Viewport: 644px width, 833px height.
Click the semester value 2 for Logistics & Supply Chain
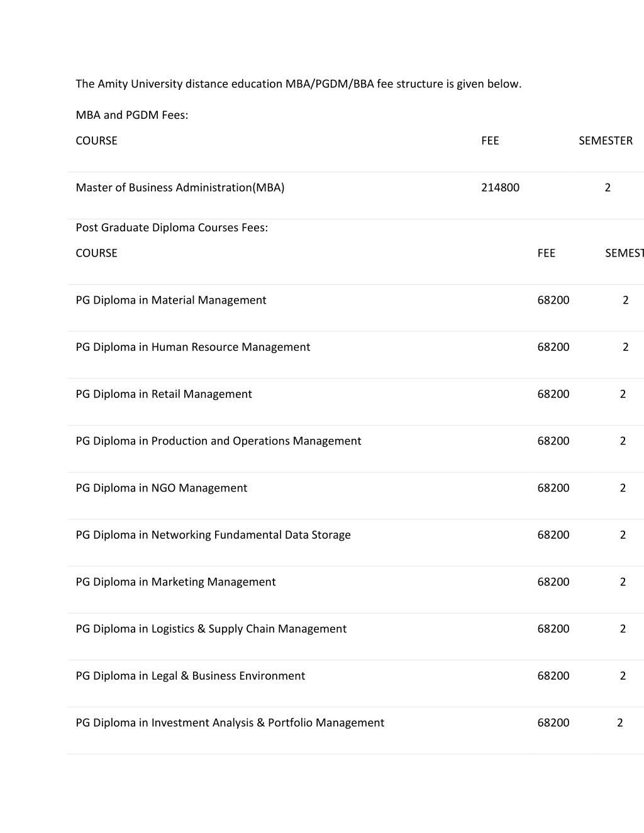tap(623, 629)
